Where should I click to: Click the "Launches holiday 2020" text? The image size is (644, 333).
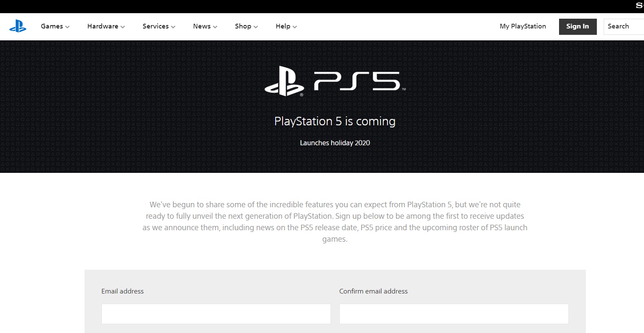[335, 143]
